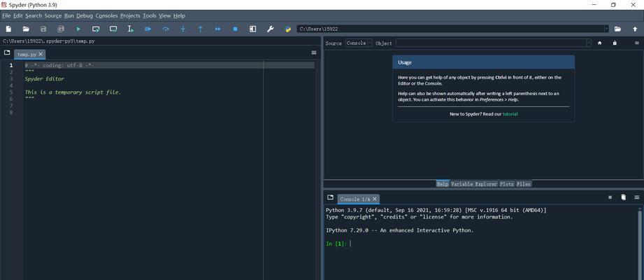
Task: Toggle lock icon in Help pane
Action: point(615,43)
